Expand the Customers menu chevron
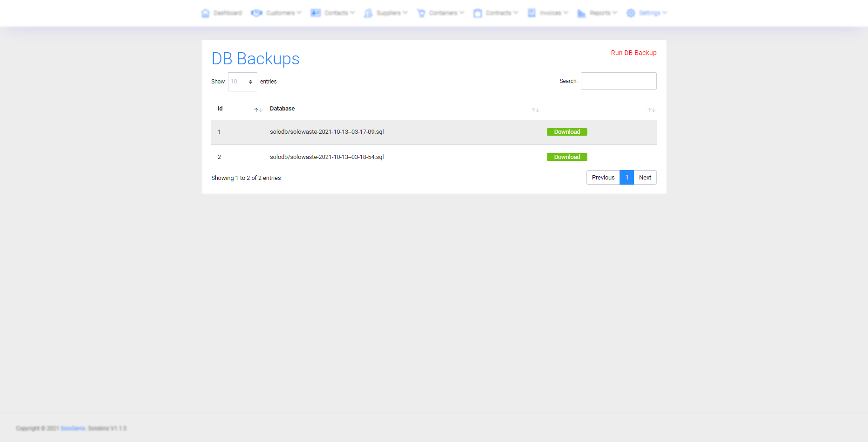Screen dimensions: 868x442 tap(299, 13)
